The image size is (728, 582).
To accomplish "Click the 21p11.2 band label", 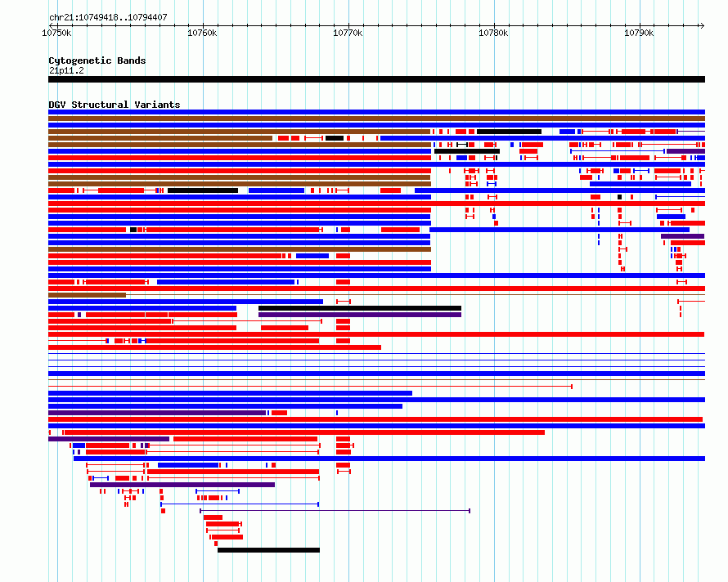I will pyautogui.click(x=66, y=70).
